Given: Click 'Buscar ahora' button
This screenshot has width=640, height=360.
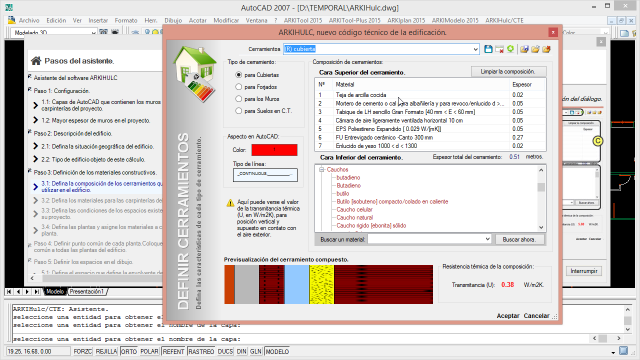Looking at the screenshot, I should pyautogui.click(x=519, y=240).
